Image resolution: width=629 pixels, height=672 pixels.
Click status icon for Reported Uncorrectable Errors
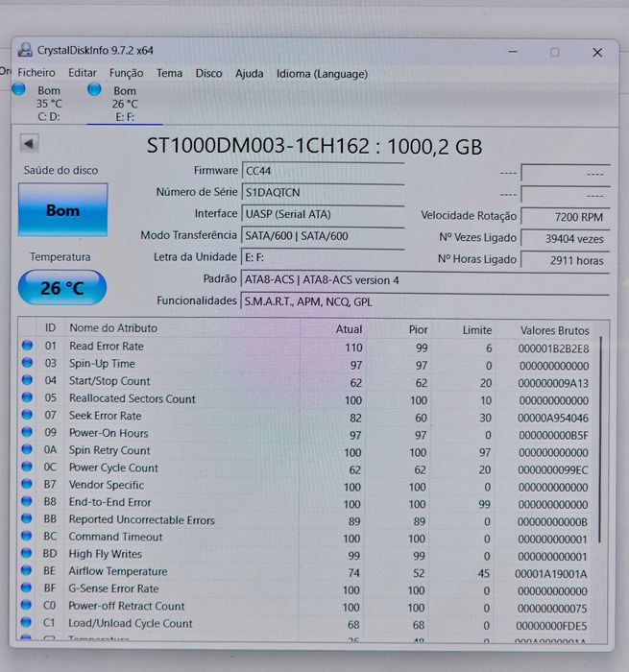tap(27, 518)
